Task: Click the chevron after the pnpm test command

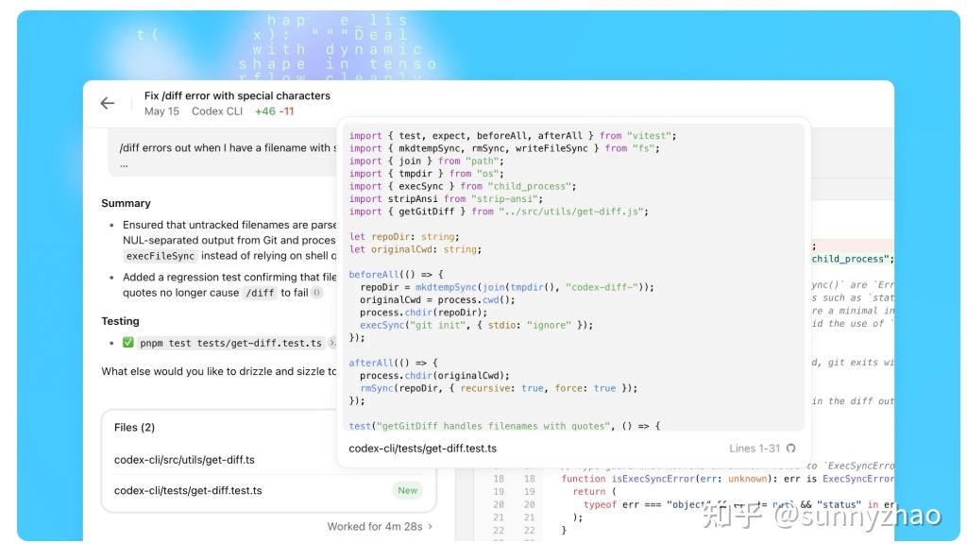Action: click(x=332, y=342)
